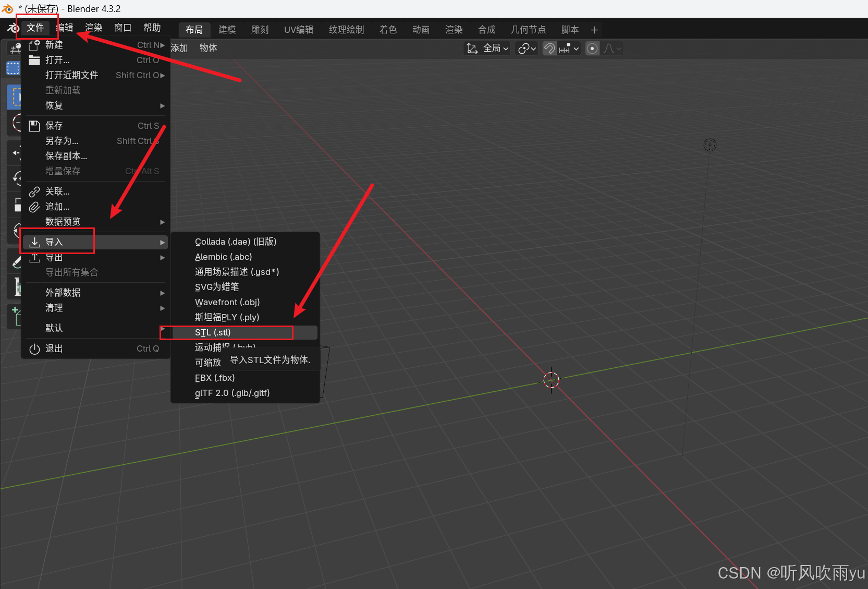
Task: Expand the 恢复 submenu
Action: coord(95,105)
